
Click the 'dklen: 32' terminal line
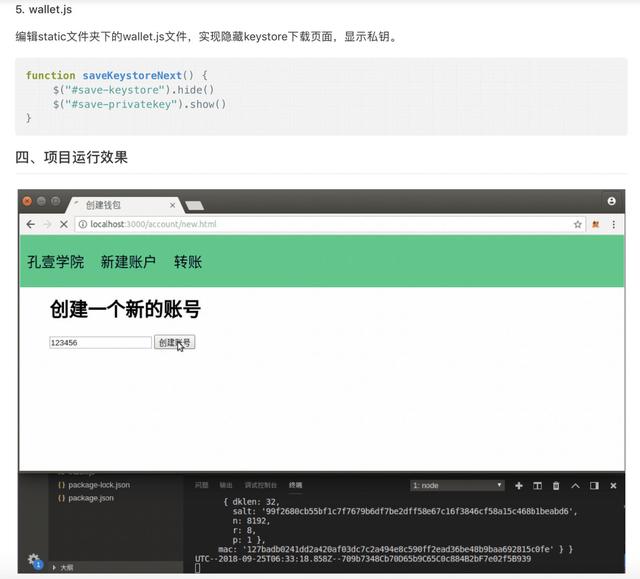coord(251,502)
